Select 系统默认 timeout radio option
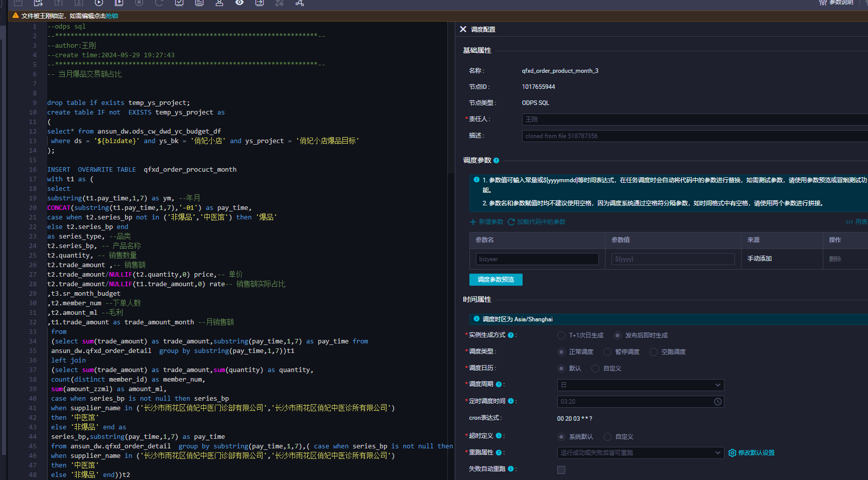This screenshot has height=480, width=868. coord(561,437)
